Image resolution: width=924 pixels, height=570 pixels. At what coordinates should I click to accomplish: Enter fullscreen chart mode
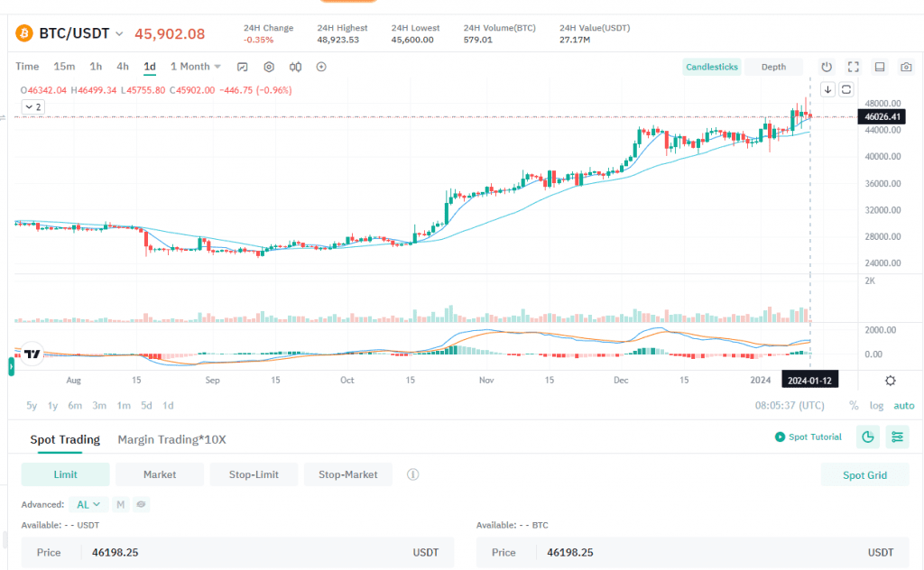click(x=854, y=67)
